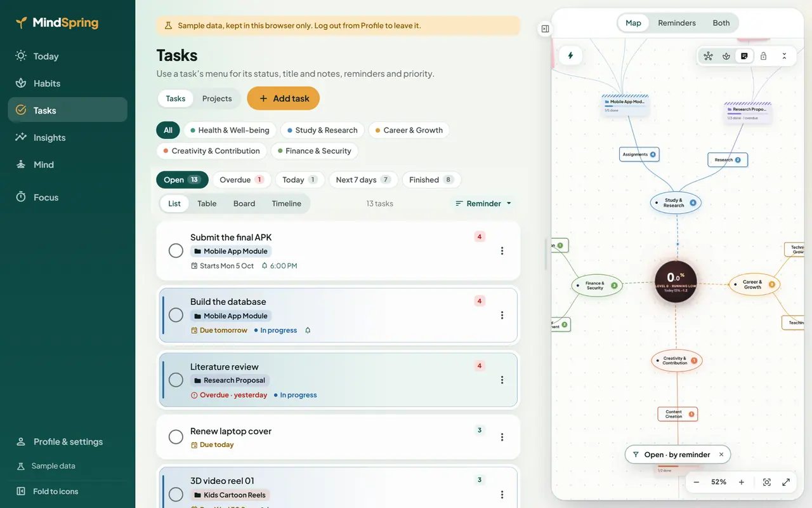This screenshot has height=508, width=812.
Task: Open Profile & settings
Action: click(68, 442)
